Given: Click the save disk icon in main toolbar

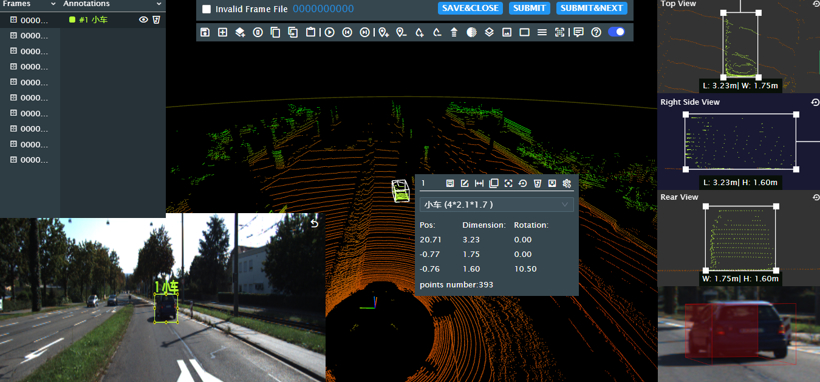Looking at the screenshot, I should (205, 32).
